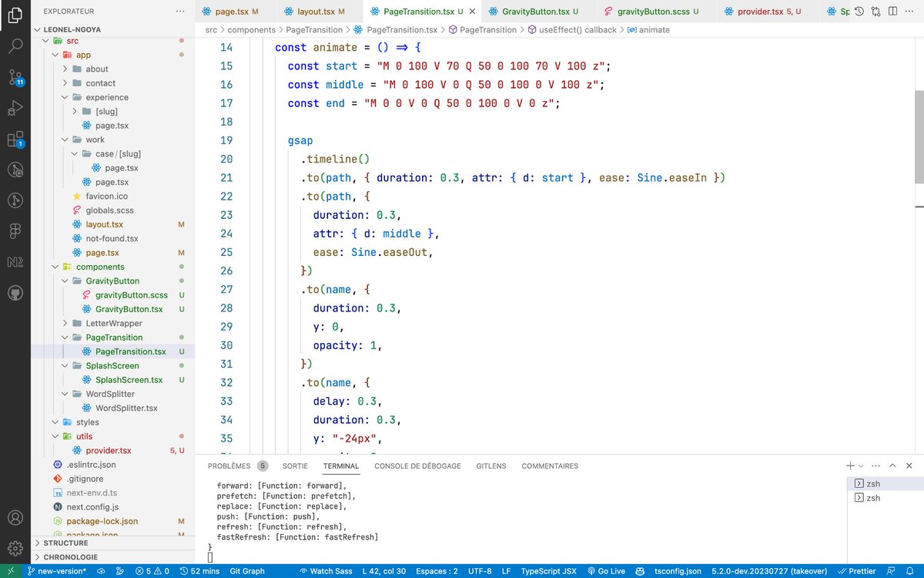The image size is (924, 578).
Task: Click the remote window indicator in status bar
Action: [x=10, y=571]
